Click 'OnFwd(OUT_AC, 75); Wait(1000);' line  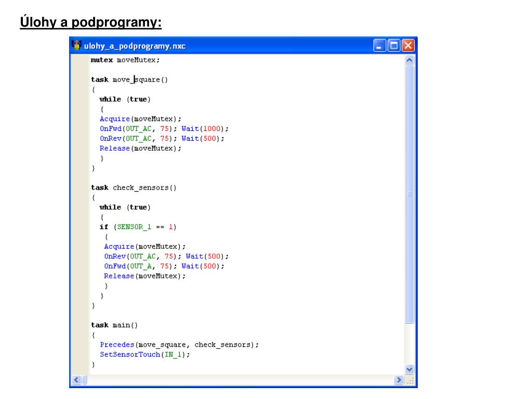tap(164, 129)
